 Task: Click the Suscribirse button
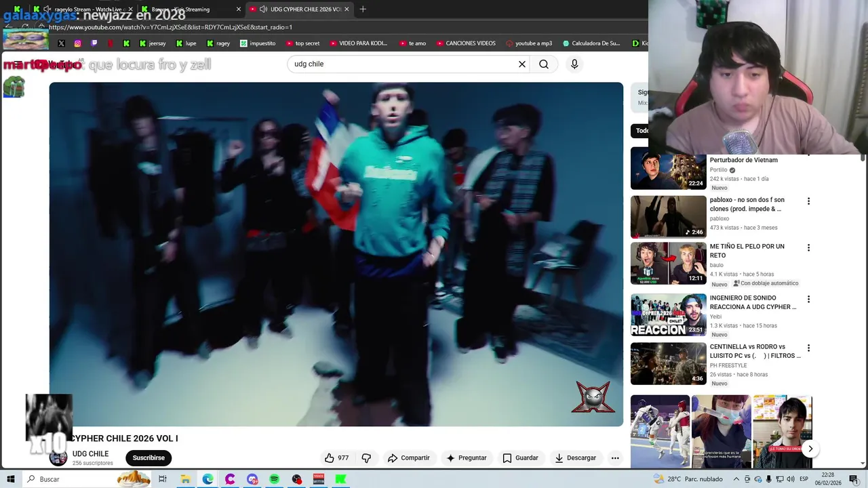pos(149,458)
